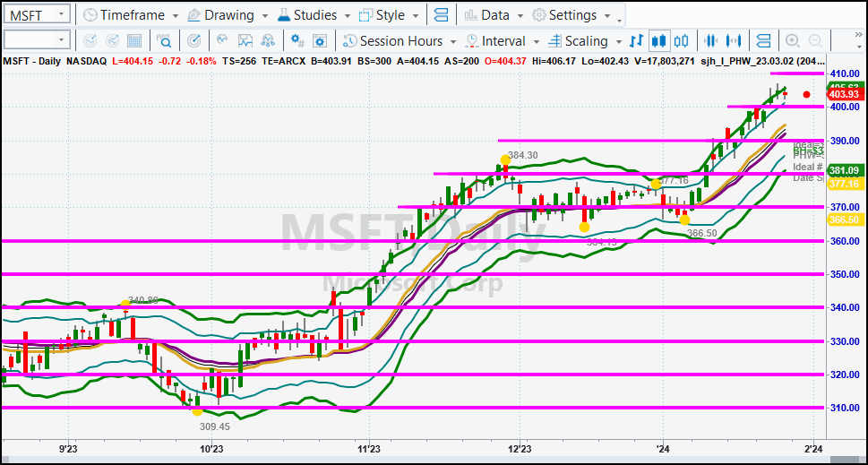The image size is (868, 465).
Task: Click the chart magnifier search icon
Action: 165,40
